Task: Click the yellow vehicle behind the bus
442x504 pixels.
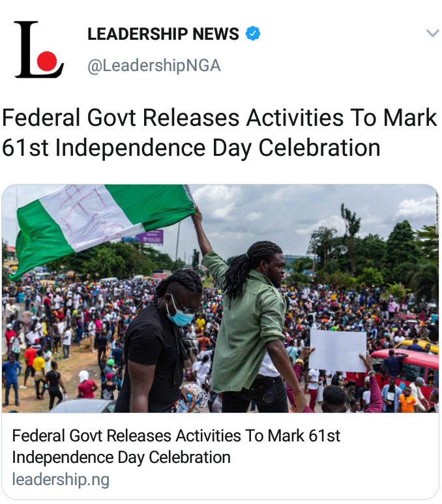Action: (417, 346)
